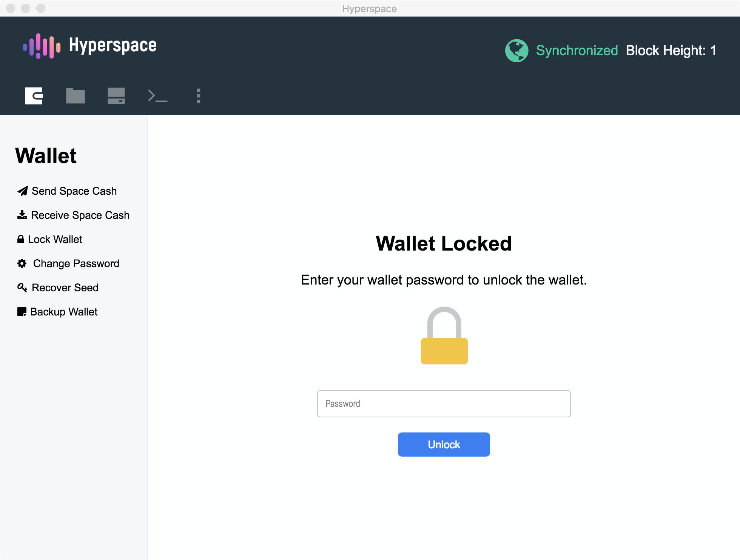Open Recover Seed option

[x=65, y=288]
